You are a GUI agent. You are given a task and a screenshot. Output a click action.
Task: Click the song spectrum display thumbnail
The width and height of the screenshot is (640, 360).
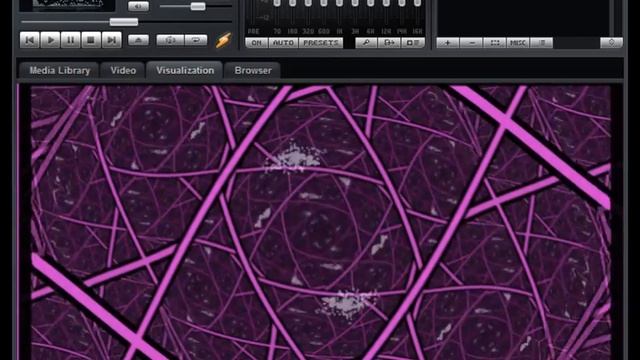point(67,5)
